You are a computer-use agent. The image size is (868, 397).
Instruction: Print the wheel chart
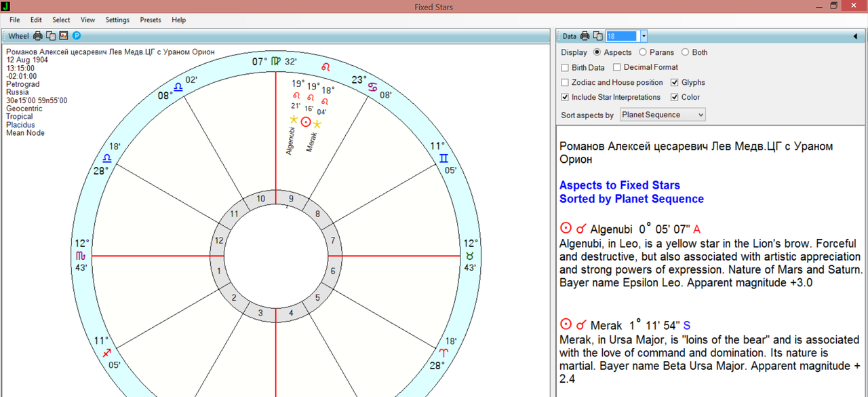(38, 36)
